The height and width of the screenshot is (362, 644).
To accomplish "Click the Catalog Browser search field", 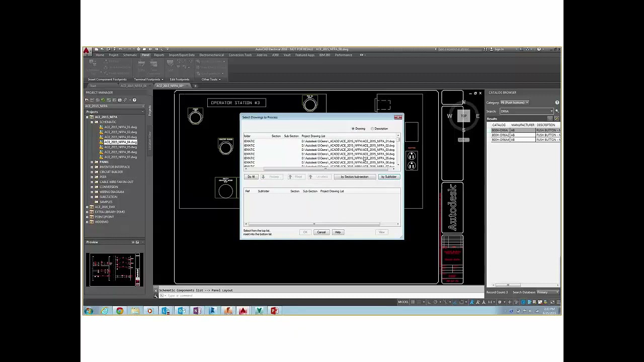I will pos(526,111).
